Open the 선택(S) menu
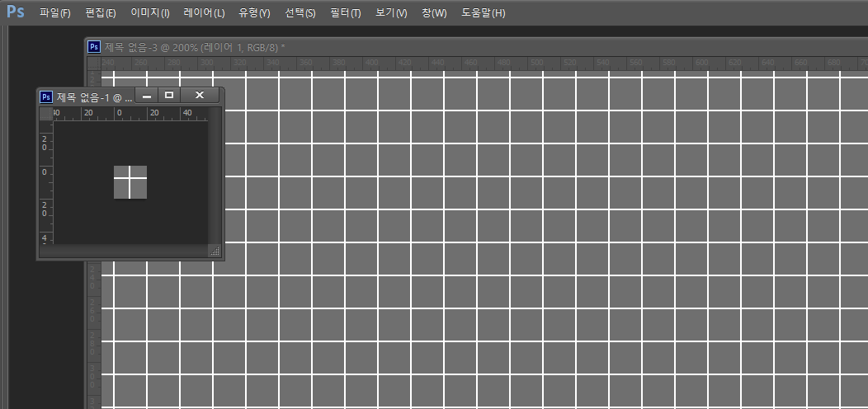 (300, 12)
